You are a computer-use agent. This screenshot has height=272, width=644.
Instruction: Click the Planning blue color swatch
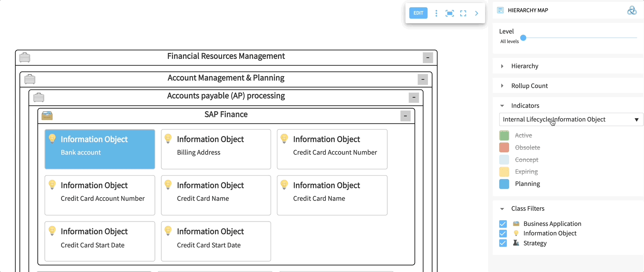(x=504, y=184)
